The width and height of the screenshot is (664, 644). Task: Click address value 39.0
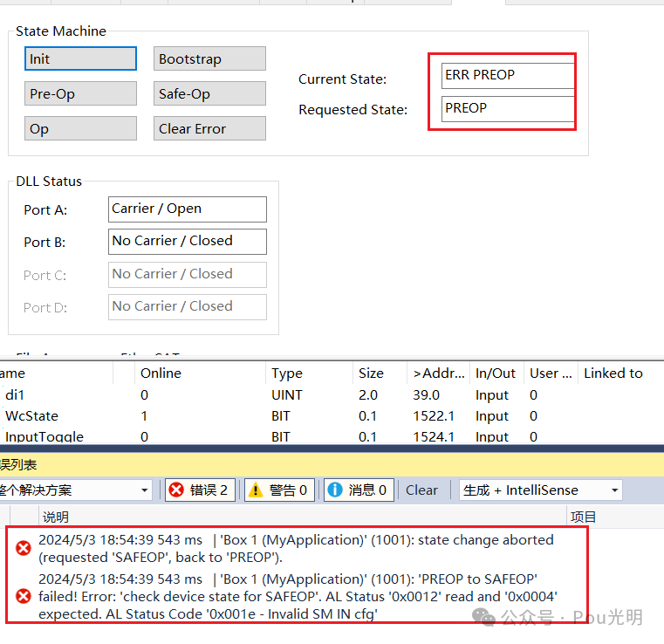426,395
